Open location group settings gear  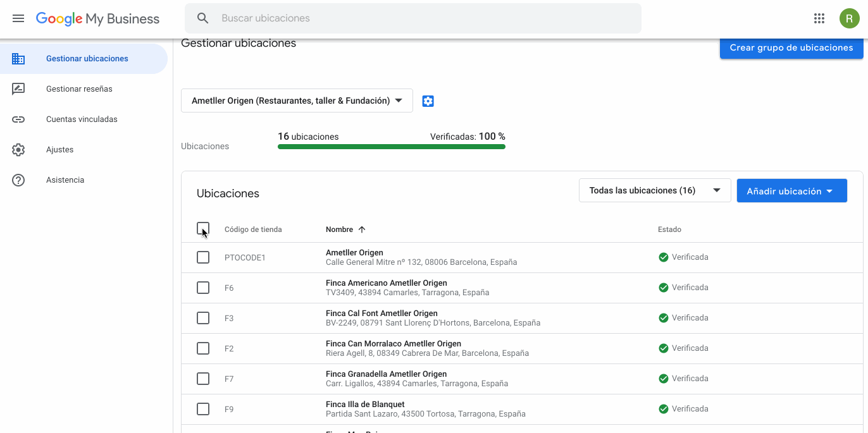click(428, 101)
